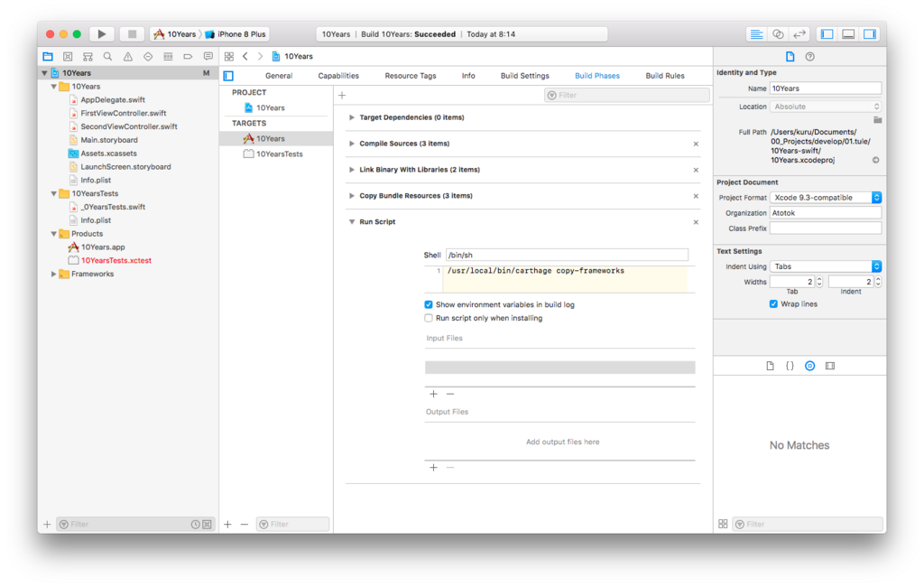This screenshot has width=924, height=587.
Task: Open the Symbol navigator
Action: 88,57
